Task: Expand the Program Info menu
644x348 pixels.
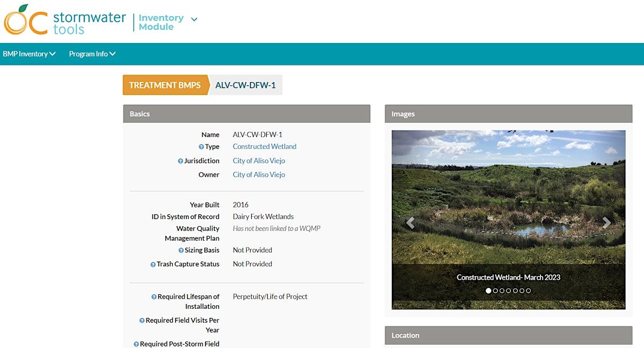Action: click(x=92, y=54)
